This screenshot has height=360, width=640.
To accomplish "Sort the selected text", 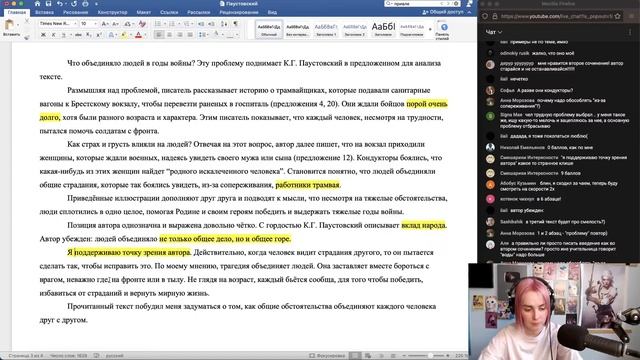I will pos(224,24).
